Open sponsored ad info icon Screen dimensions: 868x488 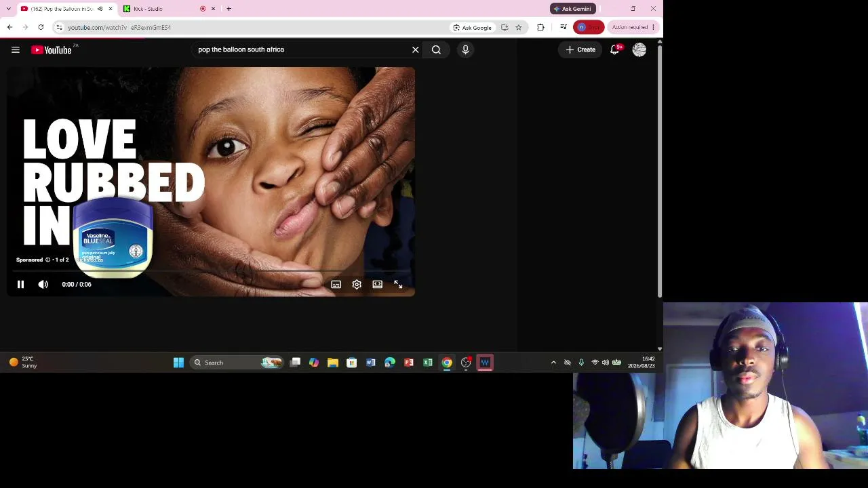pos(47,260)
